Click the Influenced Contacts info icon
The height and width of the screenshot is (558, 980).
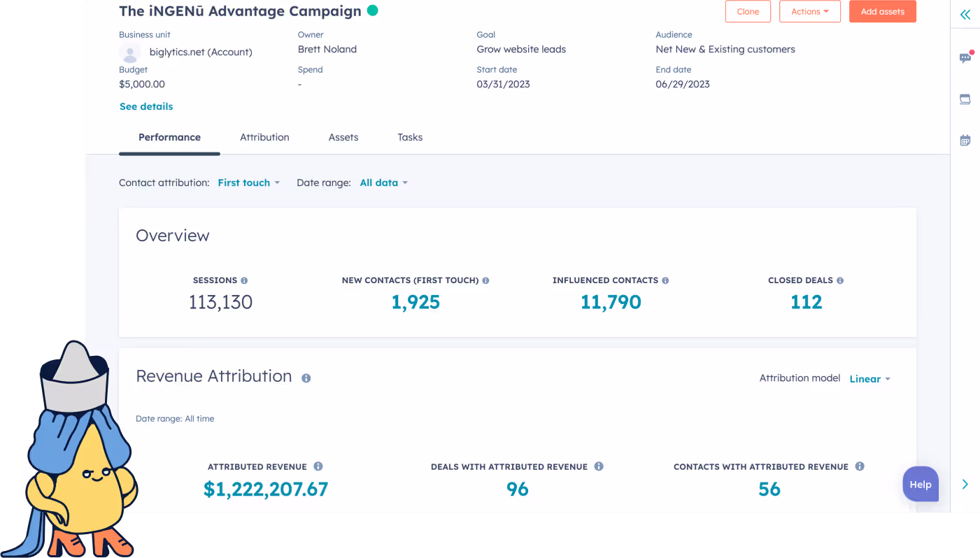665,280
